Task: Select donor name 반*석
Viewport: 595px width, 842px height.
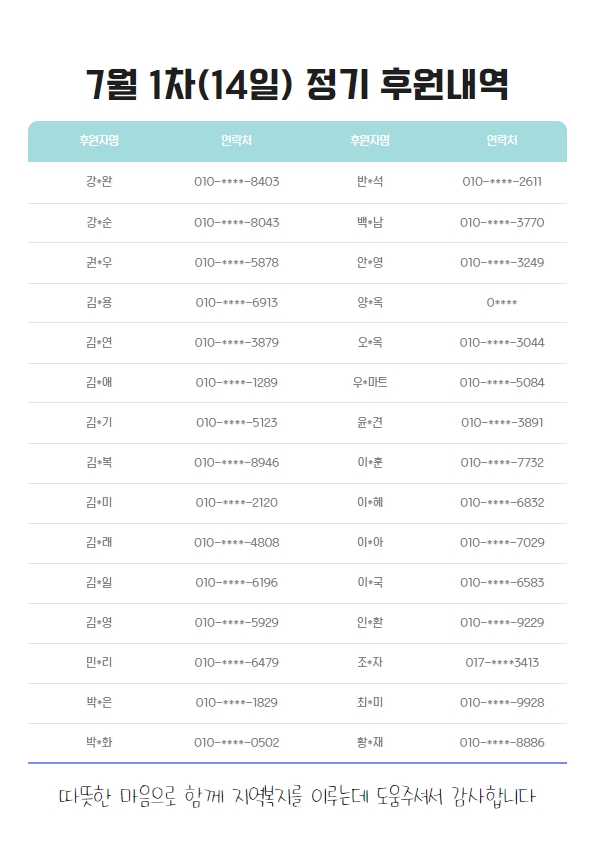Action: tap(370, 182)
